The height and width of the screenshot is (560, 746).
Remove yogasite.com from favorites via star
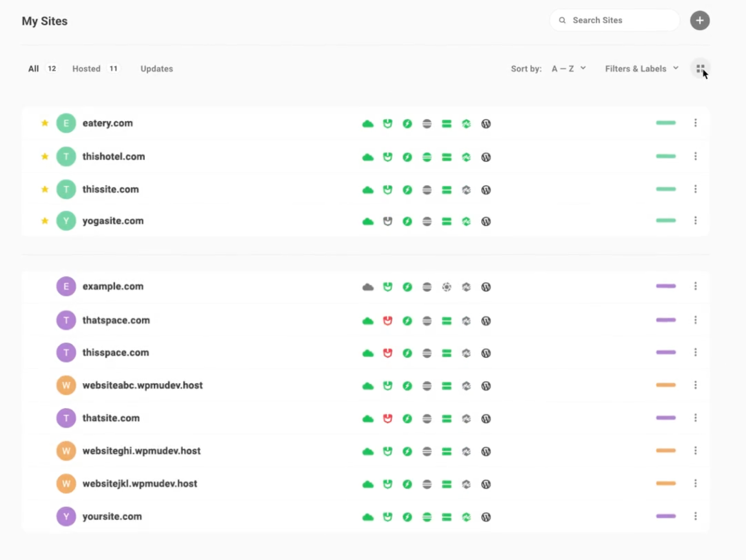point(45,221)
